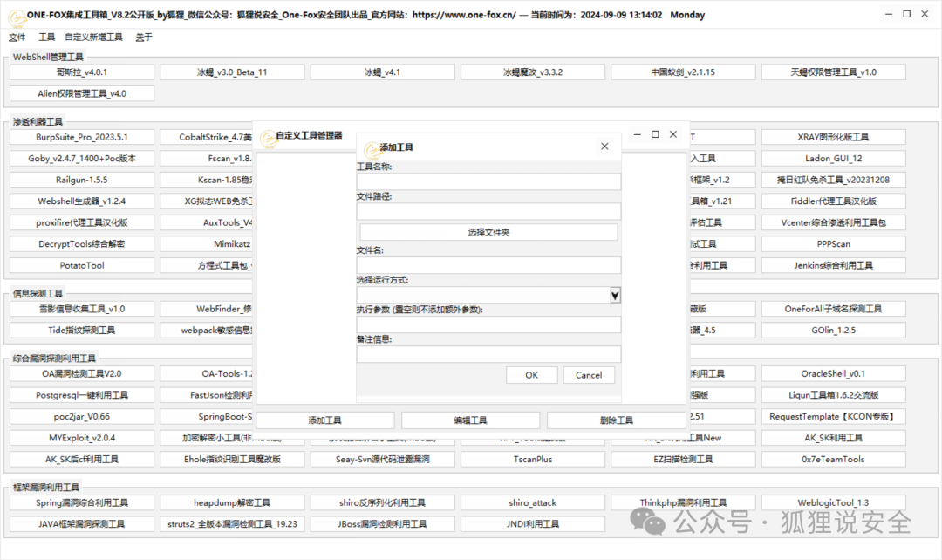
Task: Cancel the add tool dialog
Action: (589, 375)
